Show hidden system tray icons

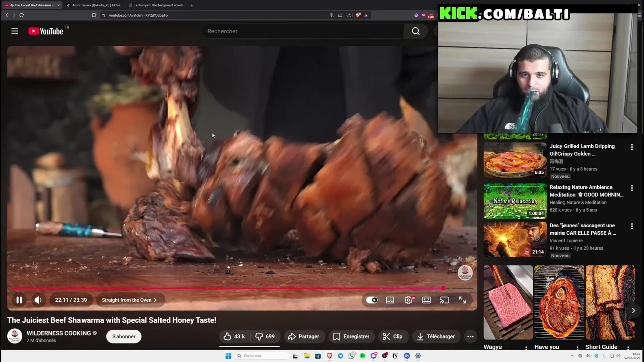573,356
